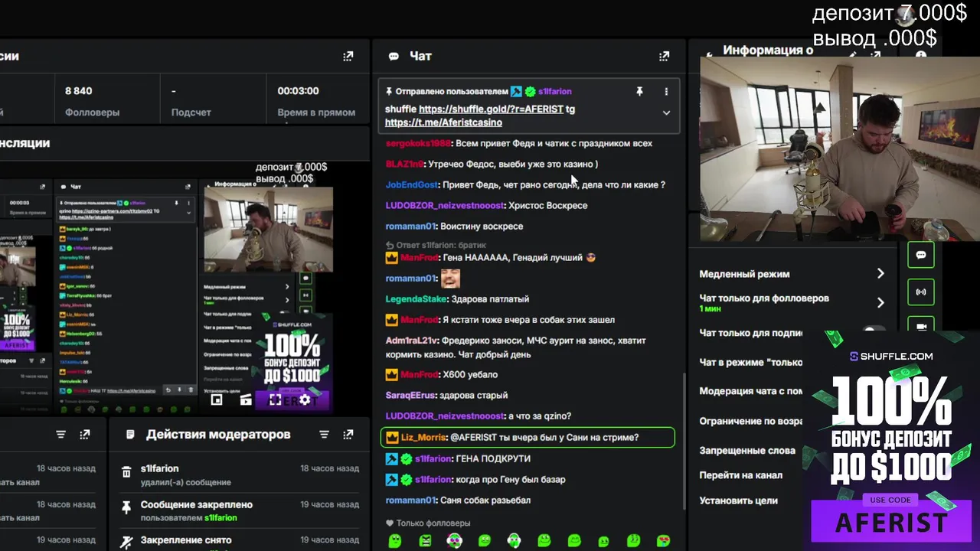Select green emote with headphones and purple eyes
The image size is (980, 551).
click(x=454, y=540)
